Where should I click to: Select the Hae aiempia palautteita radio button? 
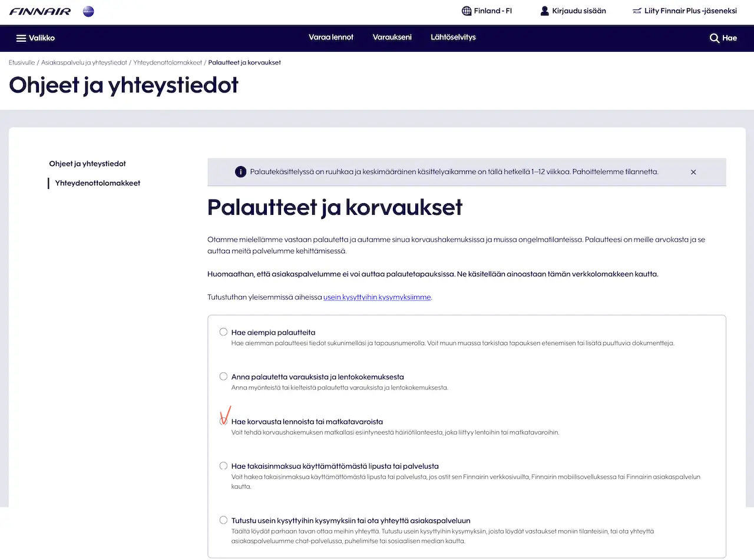tap(223, 332)
